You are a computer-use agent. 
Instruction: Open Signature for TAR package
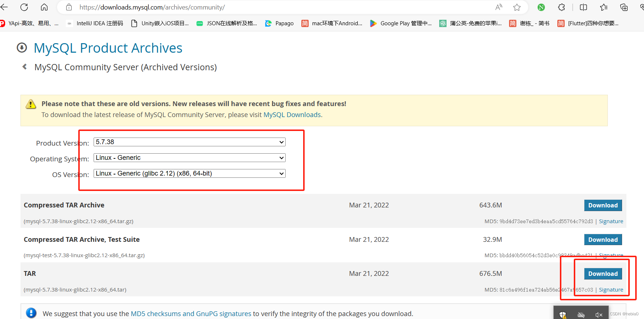611,290
